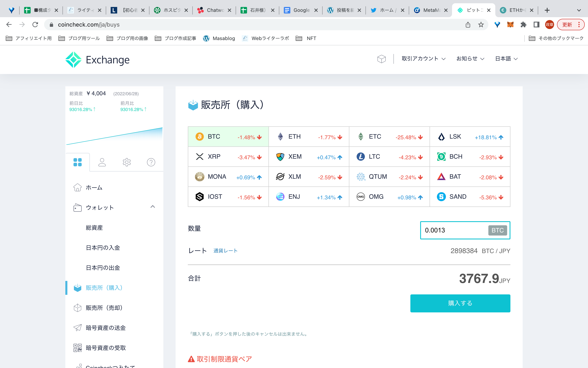Select the ETC coin cell

[x=389, y=137]
